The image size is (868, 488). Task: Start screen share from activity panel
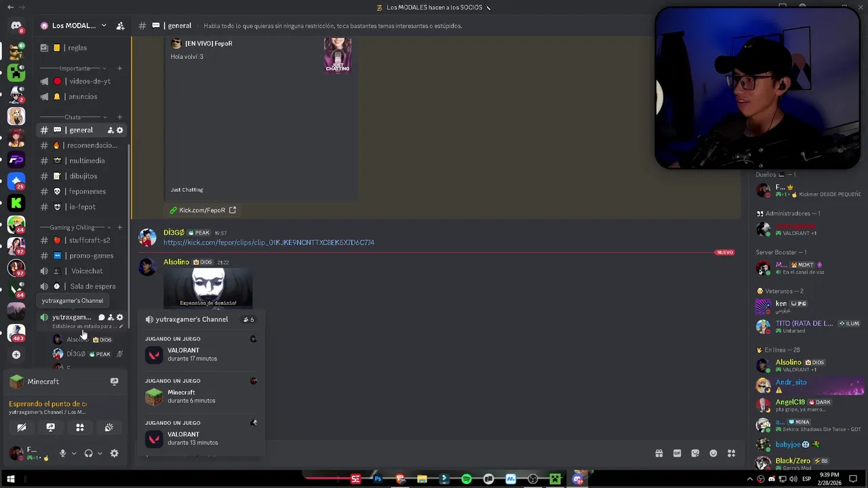(x=50, y=428)
